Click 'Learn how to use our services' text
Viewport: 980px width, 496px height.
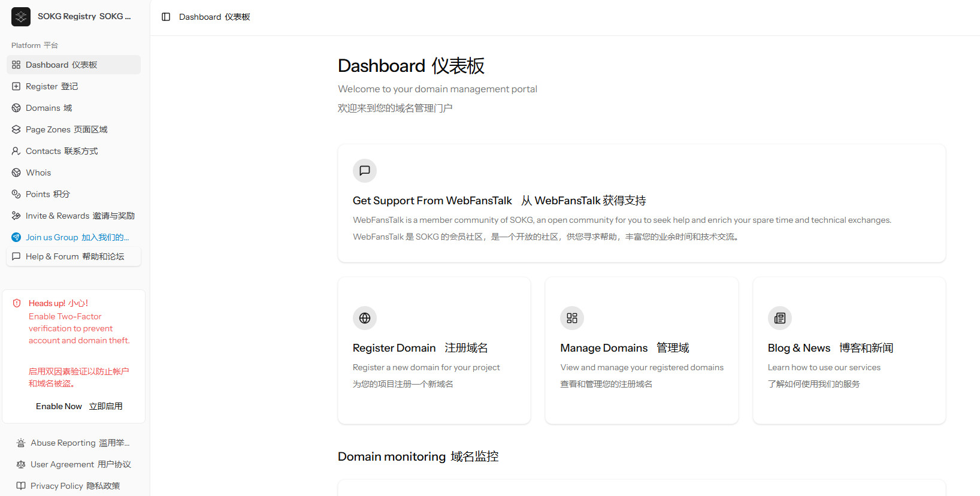tap(824, 367)
